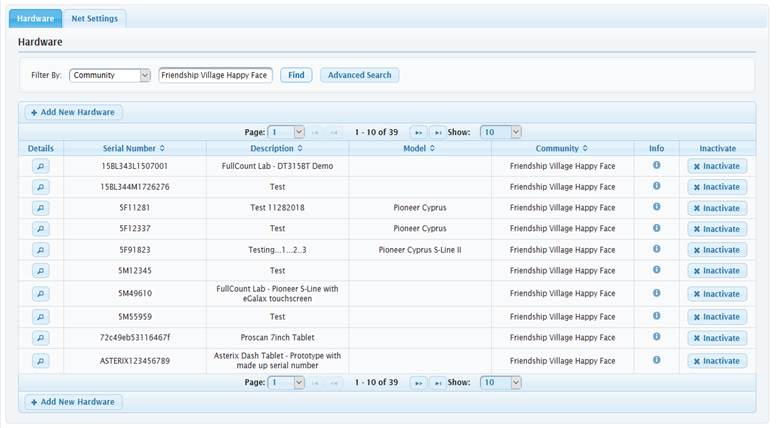Click bottom Add New Hardware button

click(73, 402)
